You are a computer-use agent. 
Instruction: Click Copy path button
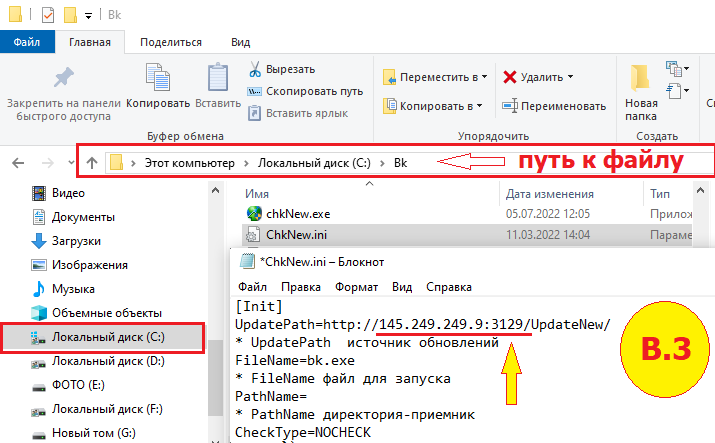pyautogui.click(x=304, y=91)
